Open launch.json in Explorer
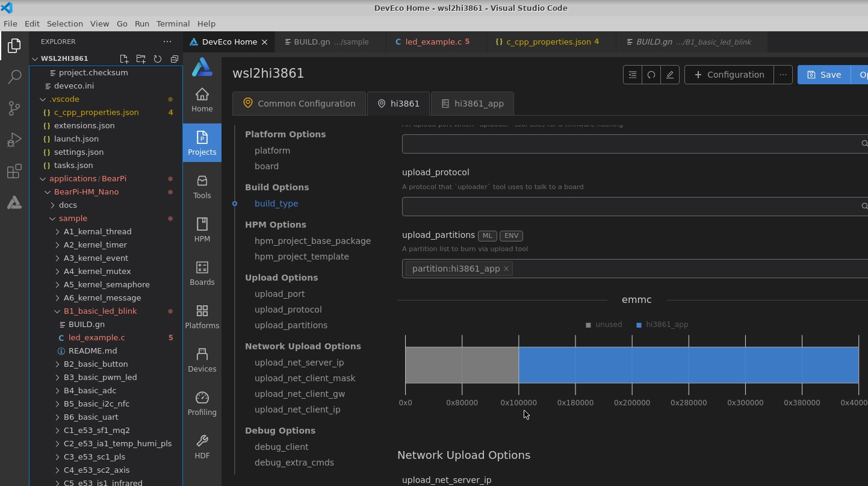Viewport: 868px width, 486px height. click(x=76, y=139)
